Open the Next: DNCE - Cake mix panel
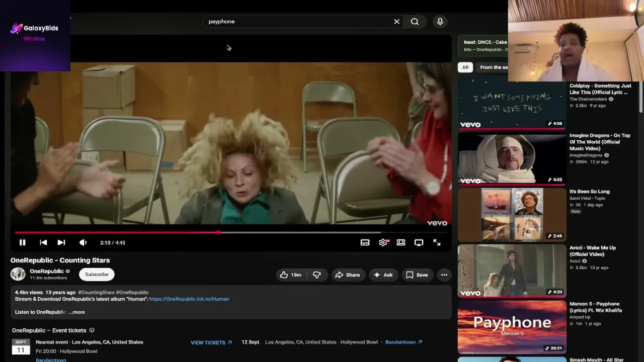 pyautogui.click(x=483, y=45)
